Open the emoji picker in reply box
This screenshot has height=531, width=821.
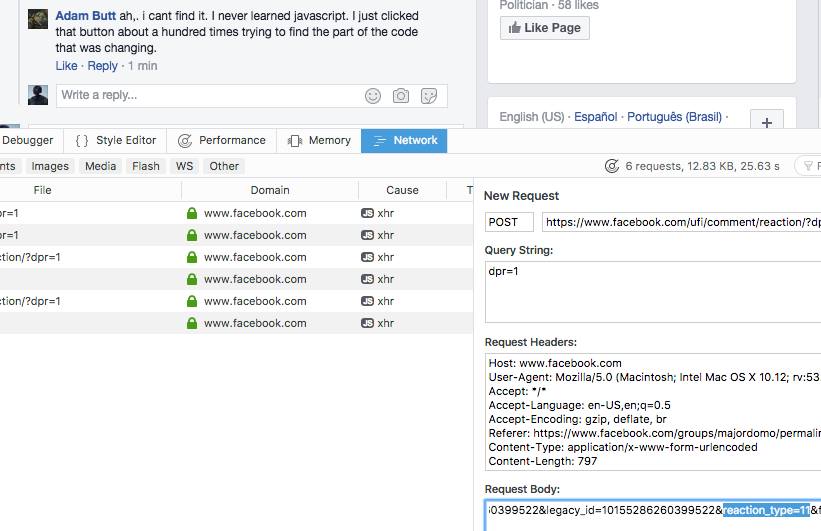[x=373, y=96]
